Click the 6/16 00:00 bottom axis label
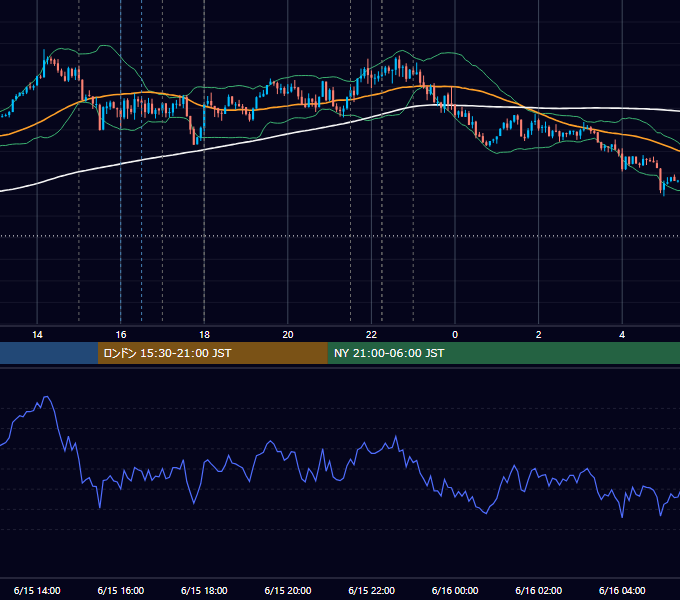 click(455, 590)
